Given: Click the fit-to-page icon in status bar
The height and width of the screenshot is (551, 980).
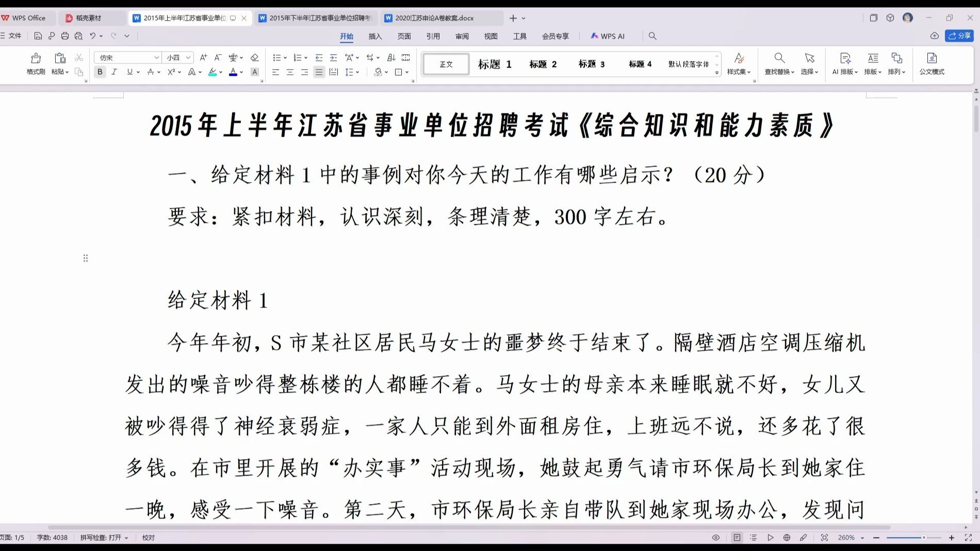Looking at the screenshot, I should [824, 538].
